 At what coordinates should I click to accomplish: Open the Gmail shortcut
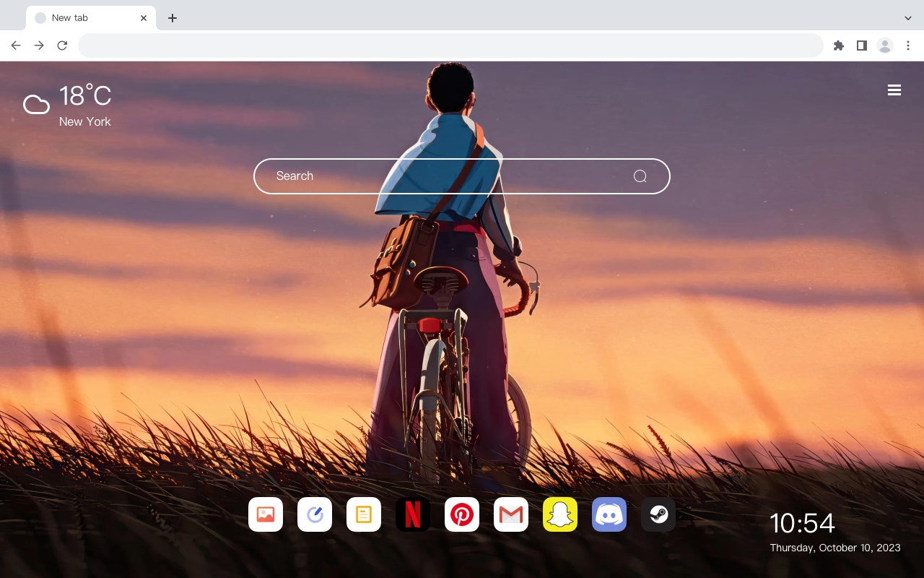(x=511, y=514)
